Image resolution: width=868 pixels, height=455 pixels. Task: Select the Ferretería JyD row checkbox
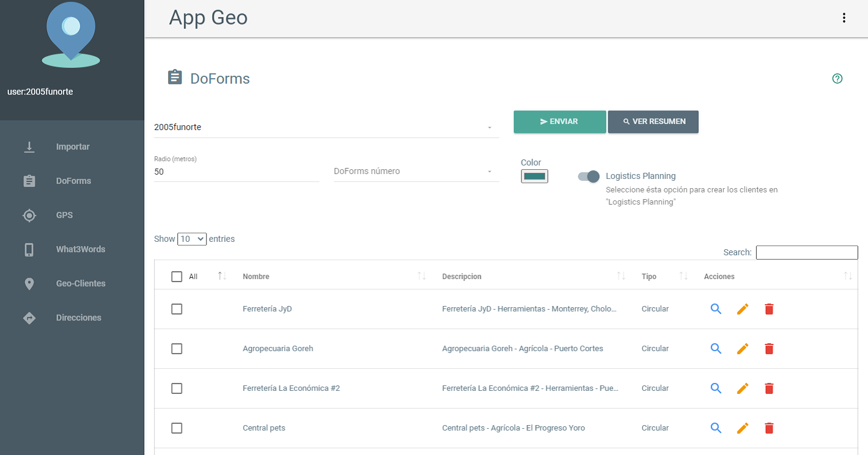coord(177,309)
